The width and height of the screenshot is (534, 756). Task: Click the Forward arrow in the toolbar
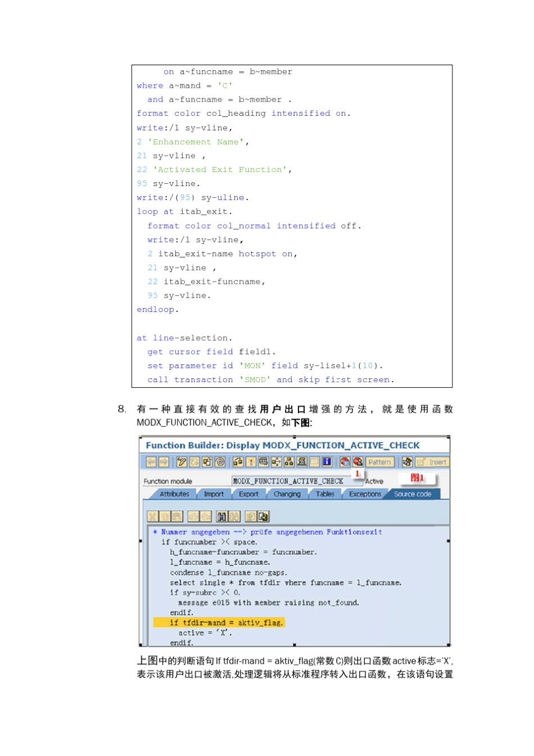click(164, 462)
